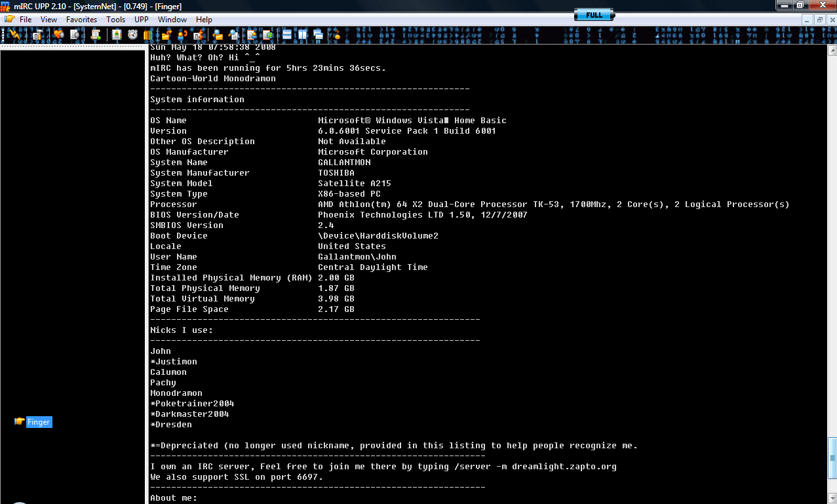Open the Address Book toolbar icon
The height and width of the screenshot is (504, 837).
coord(117,35)
